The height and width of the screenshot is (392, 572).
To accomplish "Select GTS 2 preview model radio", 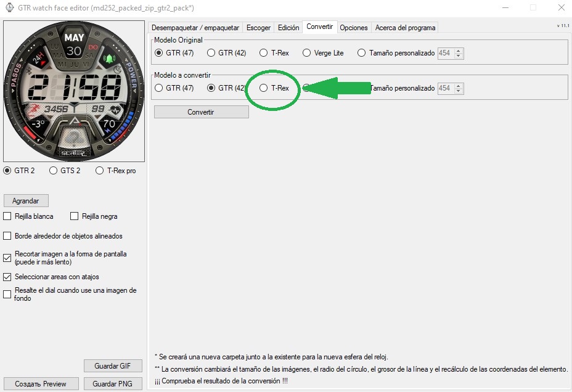I will [53, 171].
